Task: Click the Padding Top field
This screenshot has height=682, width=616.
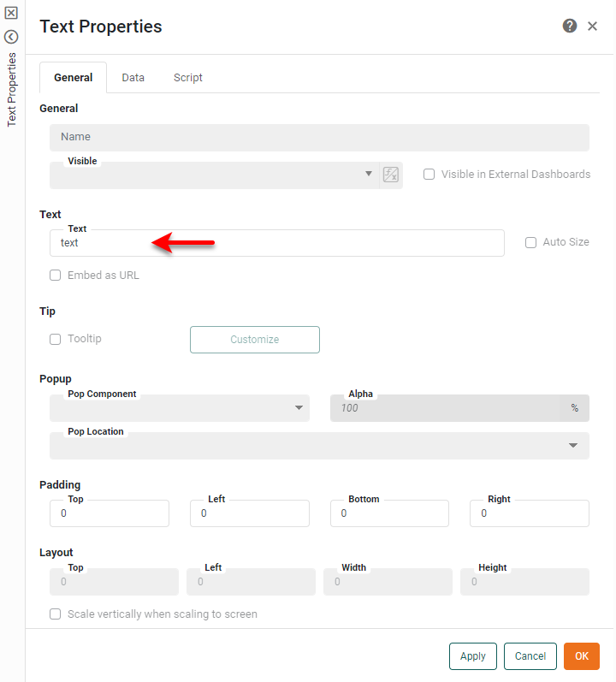Action: [110, 513]
